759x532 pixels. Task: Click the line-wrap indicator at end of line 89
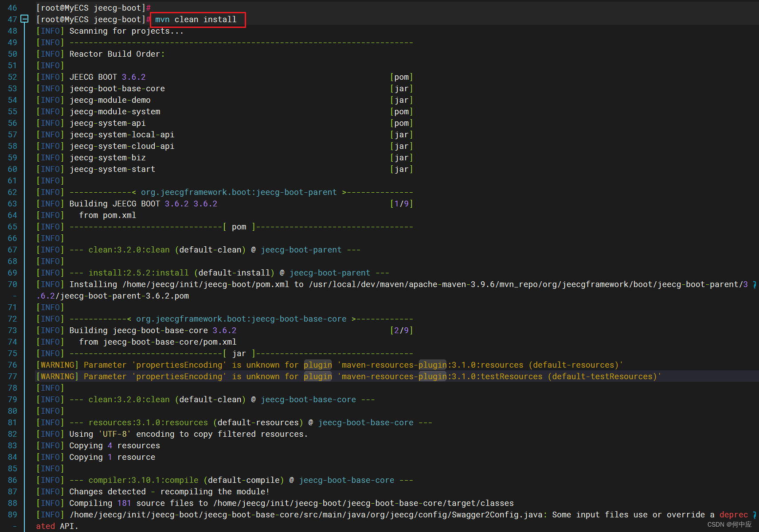click(x=755, y=515)
